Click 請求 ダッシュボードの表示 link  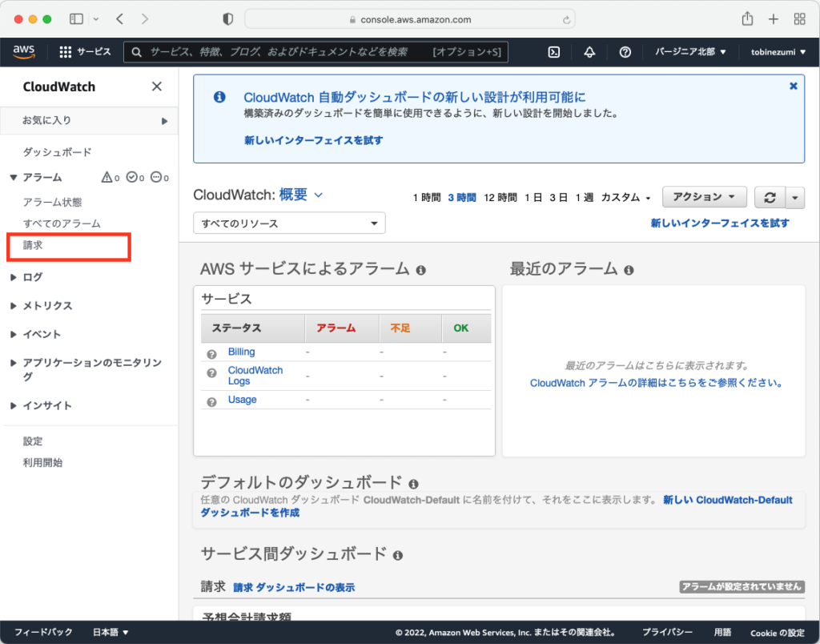point(294,587)
